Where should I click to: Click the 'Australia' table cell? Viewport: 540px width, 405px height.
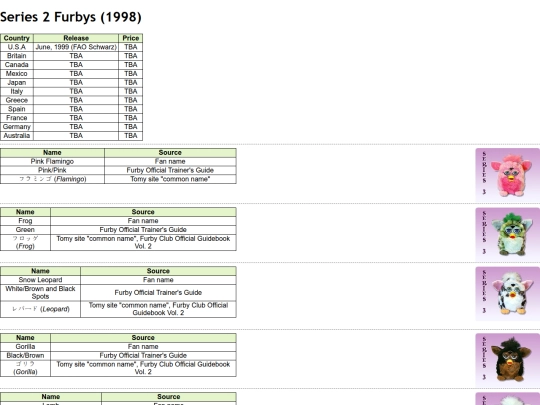point(17,136)
